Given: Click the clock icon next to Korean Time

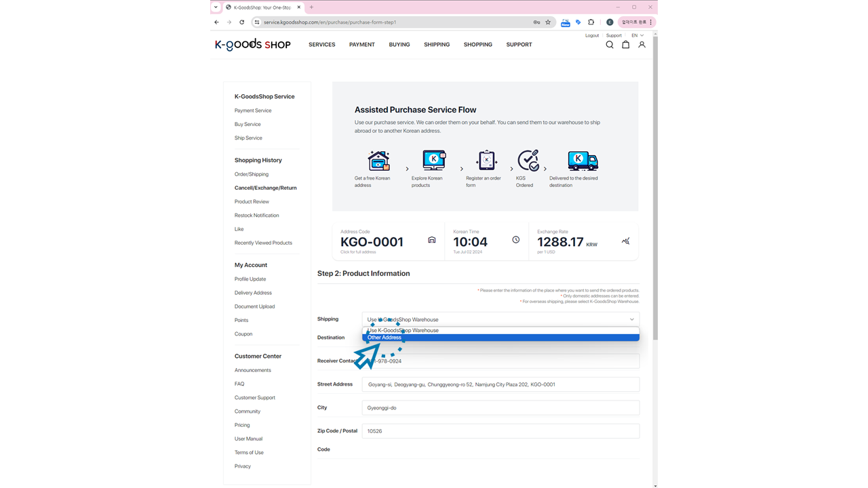Looking at the screenshot, I should point(516,240).
